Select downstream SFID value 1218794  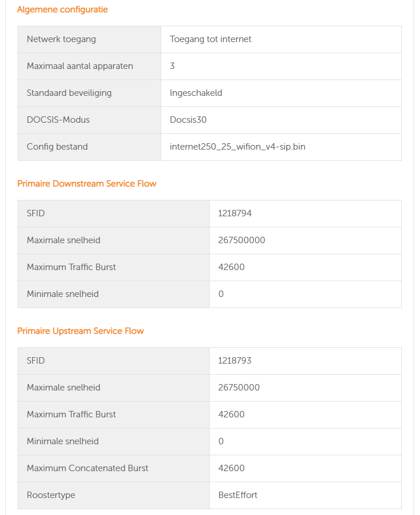[x=235, y=213]
